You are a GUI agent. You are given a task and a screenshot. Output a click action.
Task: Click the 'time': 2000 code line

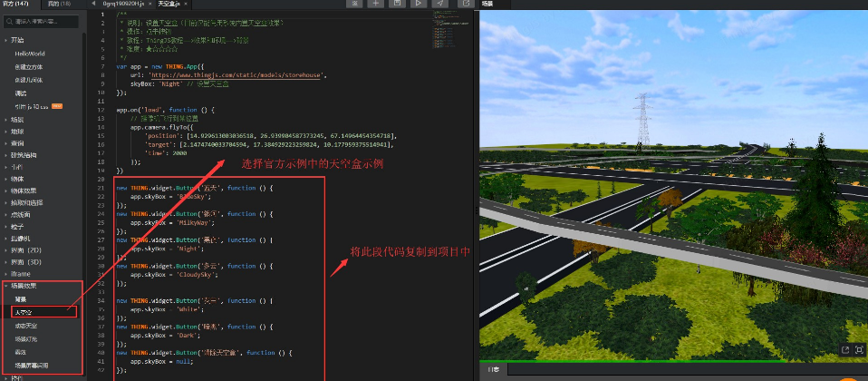[x=164, y=153]
